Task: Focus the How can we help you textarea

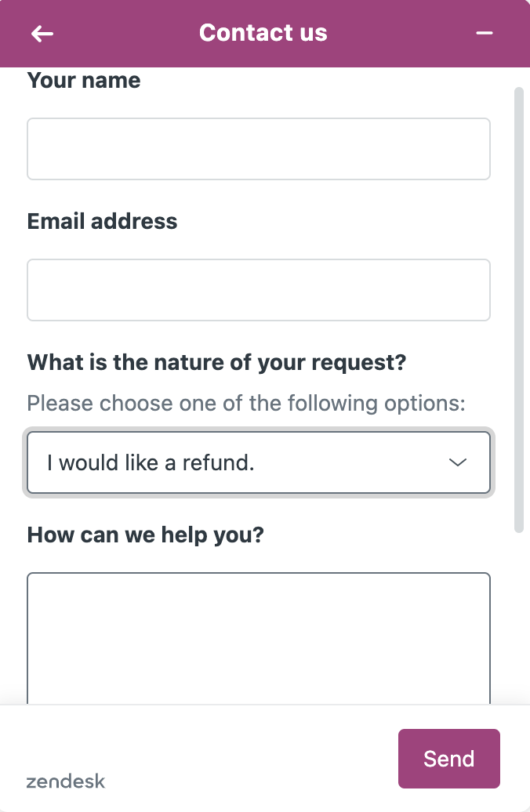Action: [x=259, y=638]
